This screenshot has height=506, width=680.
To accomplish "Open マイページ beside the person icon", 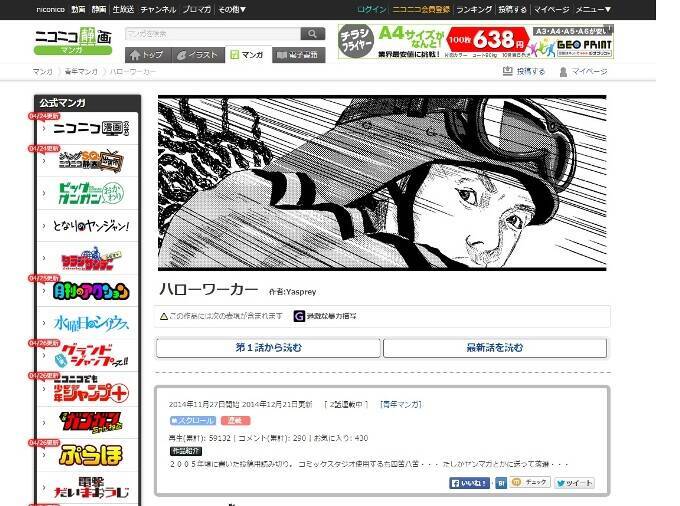I will coord(583,72).
